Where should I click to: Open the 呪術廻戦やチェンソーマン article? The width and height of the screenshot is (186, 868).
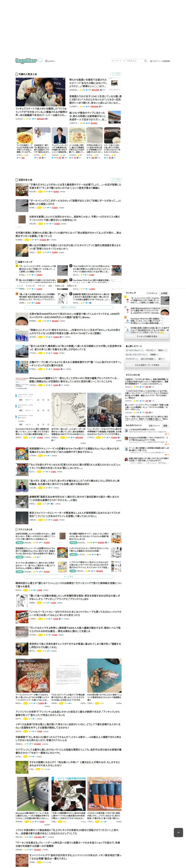pos(75,450)
